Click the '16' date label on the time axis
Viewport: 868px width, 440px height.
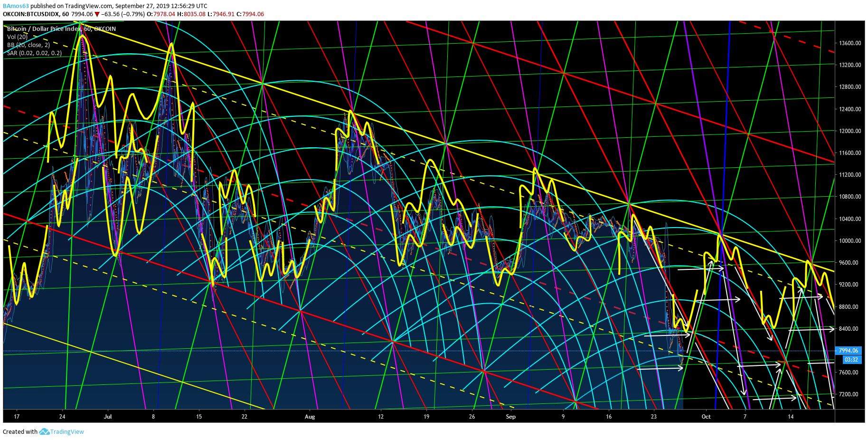(609, 417)
